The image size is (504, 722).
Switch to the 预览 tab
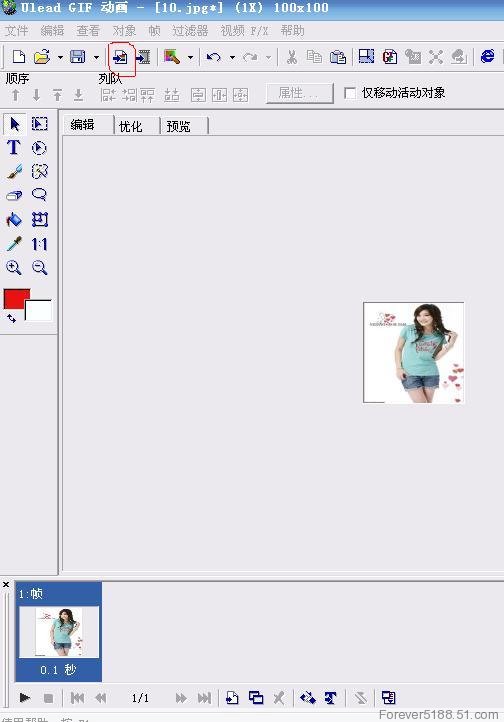179,126
